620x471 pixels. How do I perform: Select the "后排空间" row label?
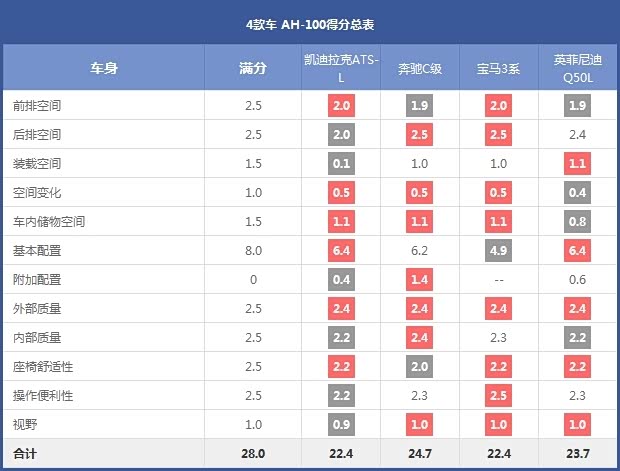[x=36, y=134]
